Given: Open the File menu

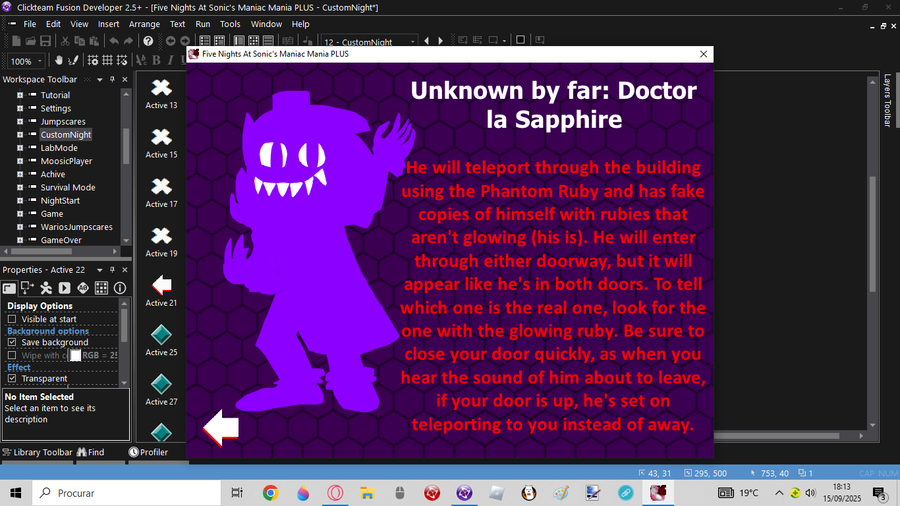Looking at the screenshot, I should [x=30, y=24].
